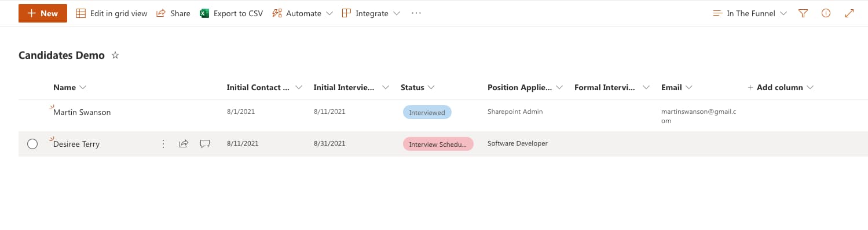Add a new column to the list
Image resolution: width=868 pixels, height=230 pixels.
[780, 87]
